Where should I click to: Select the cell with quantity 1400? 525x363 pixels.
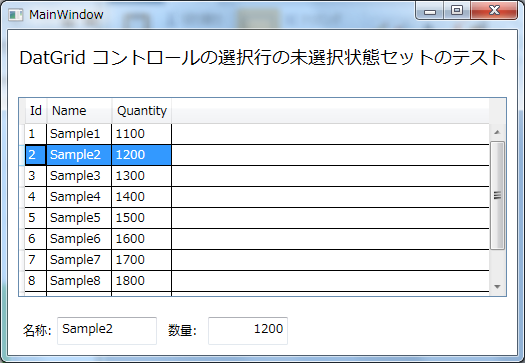(x=142, y=197)
